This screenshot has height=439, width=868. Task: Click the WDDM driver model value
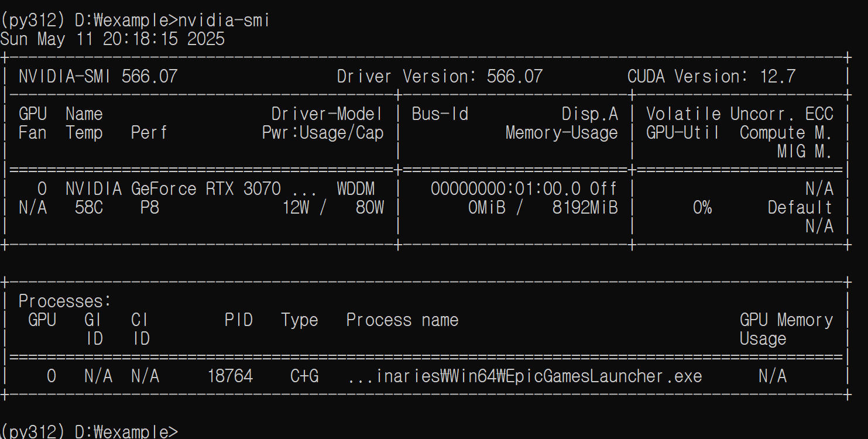pos(356,189)
